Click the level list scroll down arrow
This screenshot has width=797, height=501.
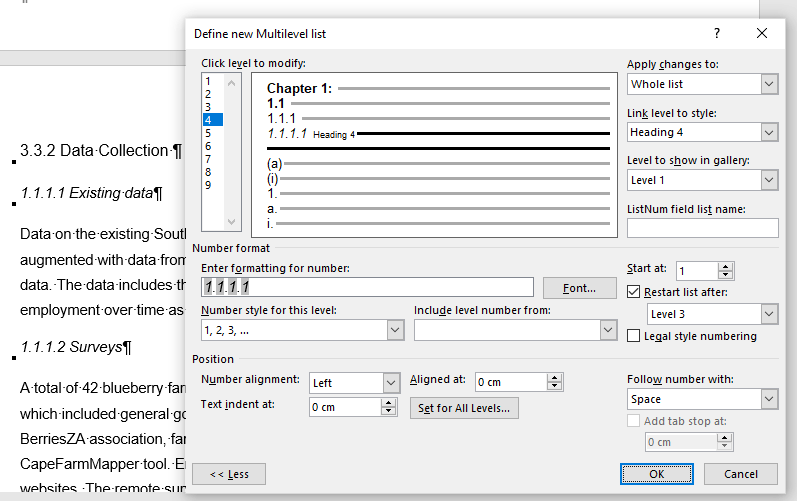[232, 222]
